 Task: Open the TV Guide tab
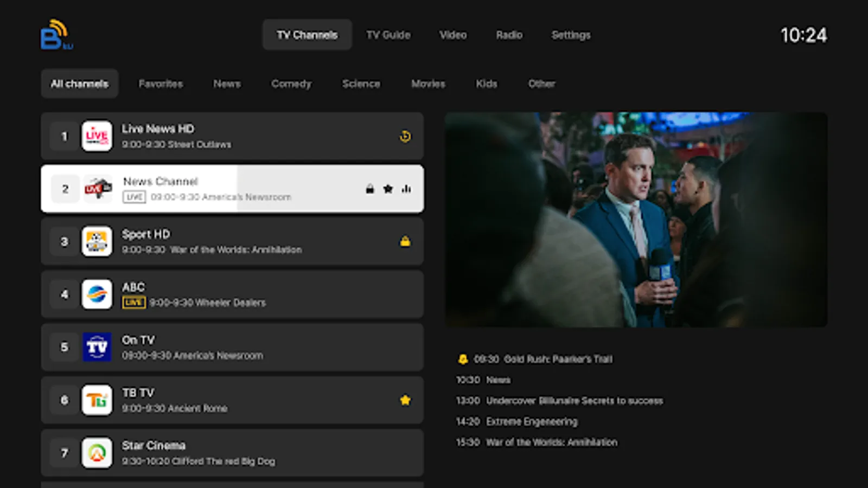click(388, 35)
